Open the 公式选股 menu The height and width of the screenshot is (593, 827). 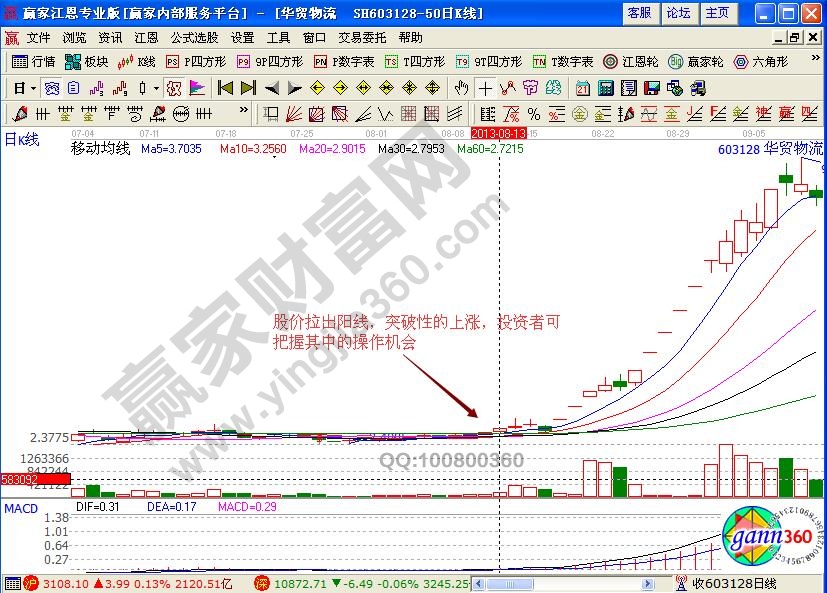194,37
